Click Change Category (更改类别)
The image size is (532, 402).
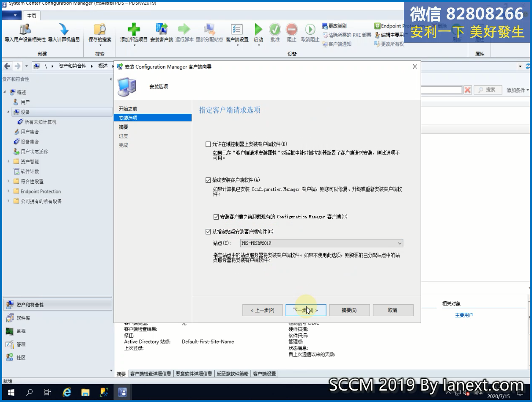coord(334,26)
